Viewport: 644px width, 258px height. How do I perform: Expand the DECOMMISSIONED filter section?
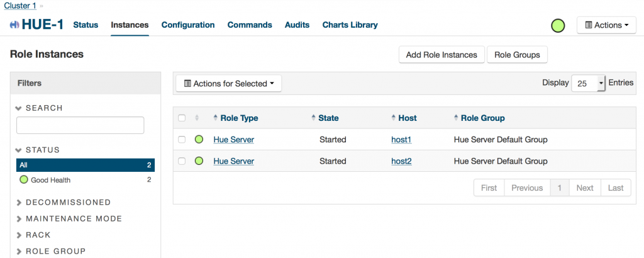(x=64, y=202)
